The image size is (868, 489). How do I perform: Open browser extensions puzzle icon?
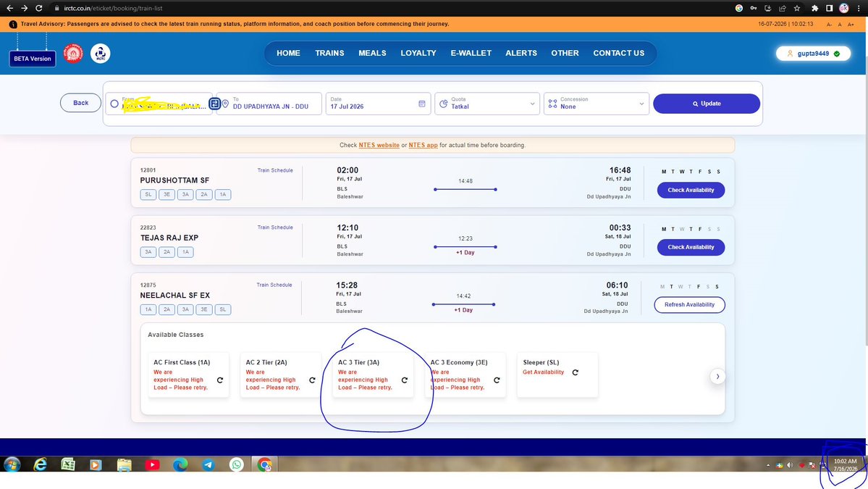pos(815,8)
